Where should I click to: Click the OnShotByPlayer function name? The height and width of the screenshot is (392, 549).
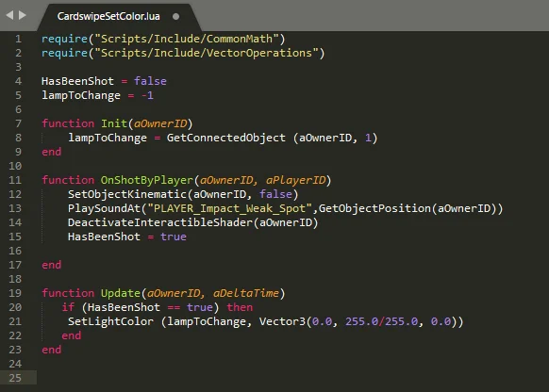pyautogui.click(x=147, y=180)
